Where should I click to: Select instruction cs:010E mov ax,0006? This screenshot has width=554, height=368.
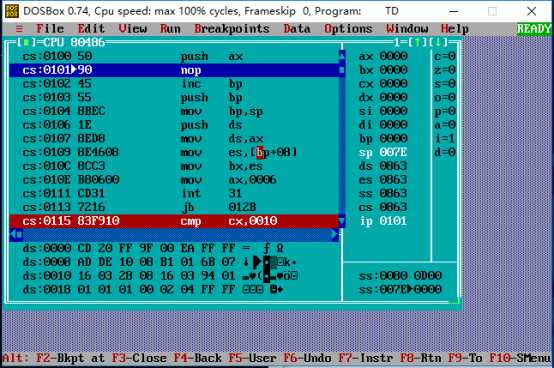174,180
